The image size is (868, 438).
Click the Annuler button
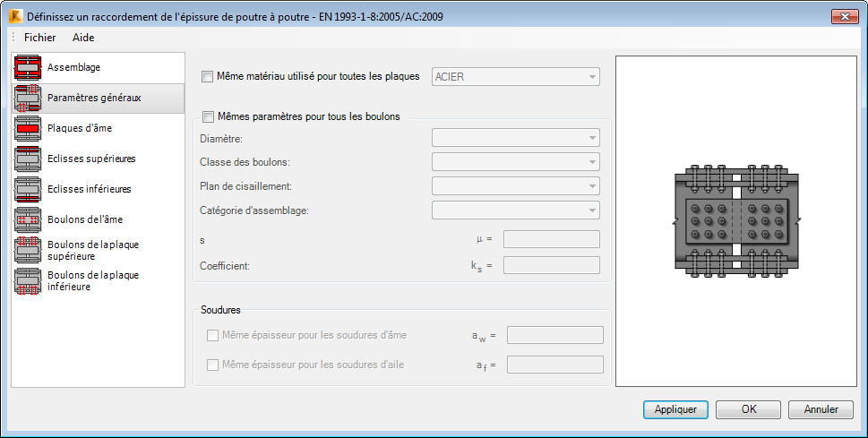[x=821, y=409]
